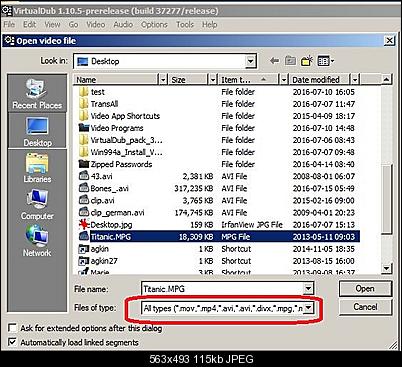Select Bones_.avi file icon
This screenshot has height=367, width=402.
[84, 188]
